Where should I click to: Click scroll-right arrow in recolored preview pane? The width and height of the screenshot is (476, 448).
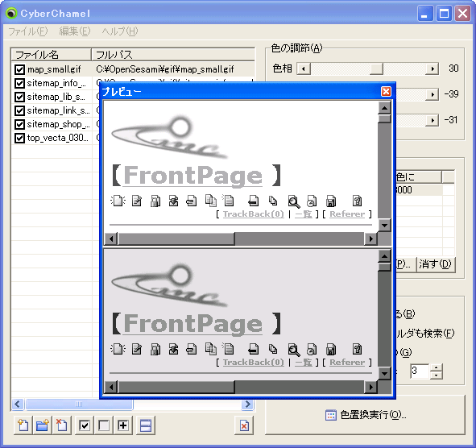pyautogui.click(x=370, y=388)
